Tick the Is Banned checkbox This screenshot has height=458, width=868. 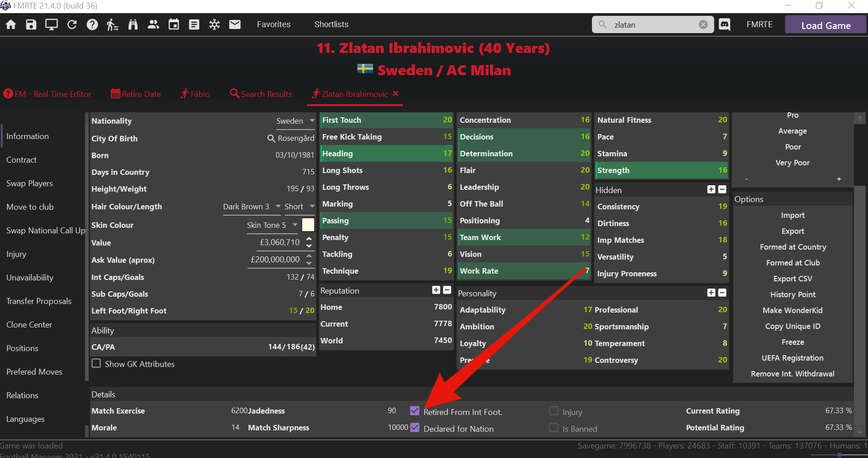[553, 427]
